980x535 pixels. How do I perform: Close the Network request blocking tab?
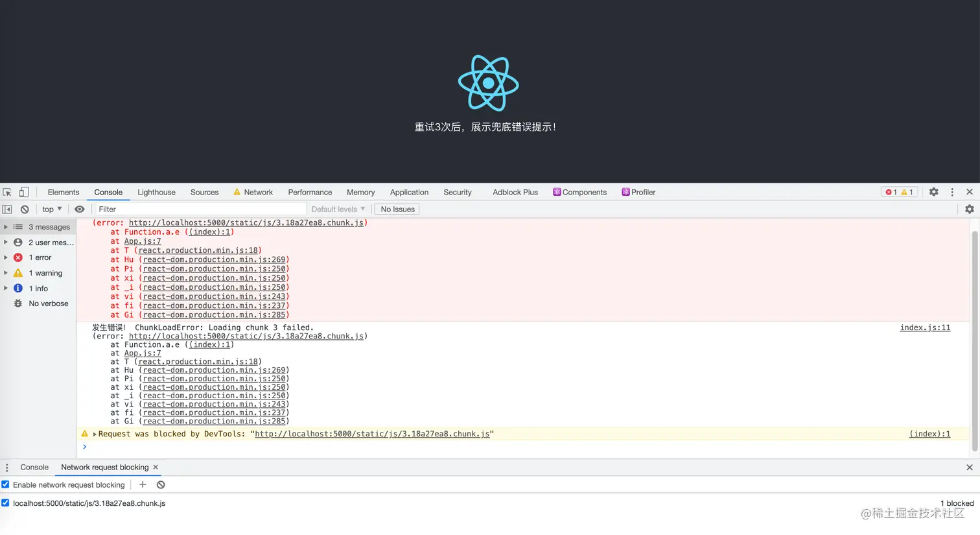[x=156, y=467]
